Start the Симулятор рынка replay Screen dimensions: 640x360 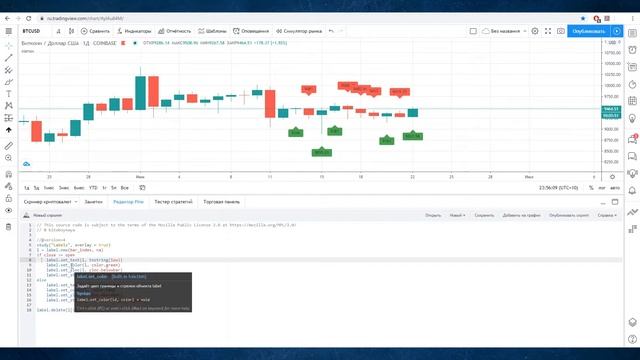pos(299,31)
